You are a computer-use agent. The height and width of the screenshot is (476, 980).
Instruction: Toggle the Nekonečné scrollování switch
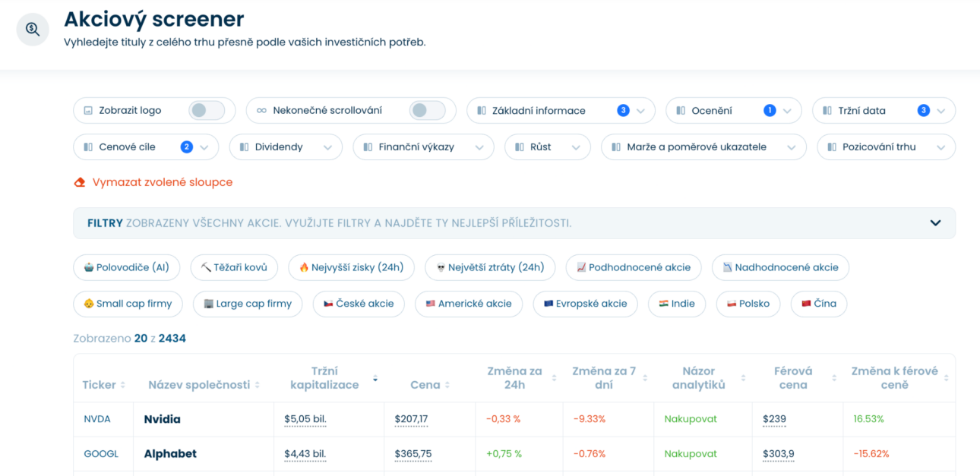427,110
